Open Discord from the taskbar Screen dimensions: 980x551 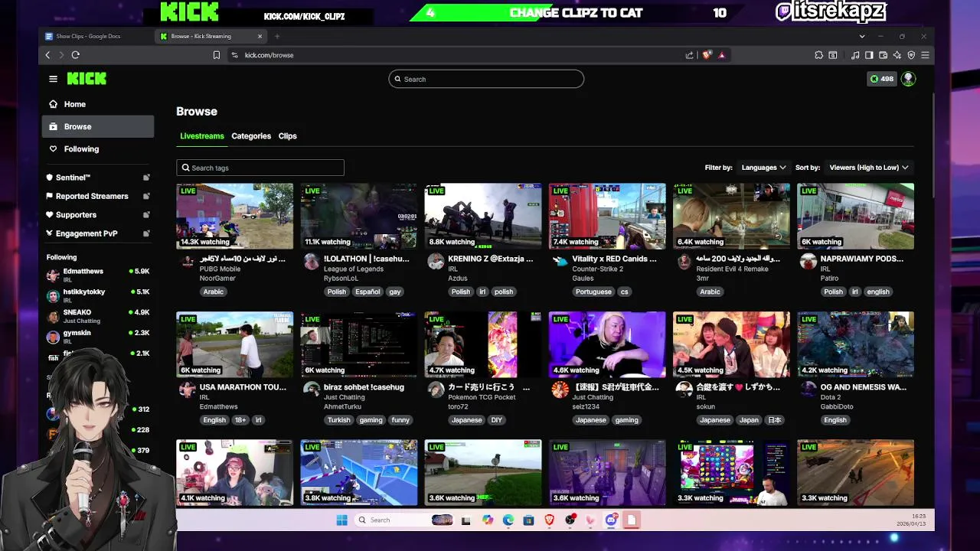point(611,520)
